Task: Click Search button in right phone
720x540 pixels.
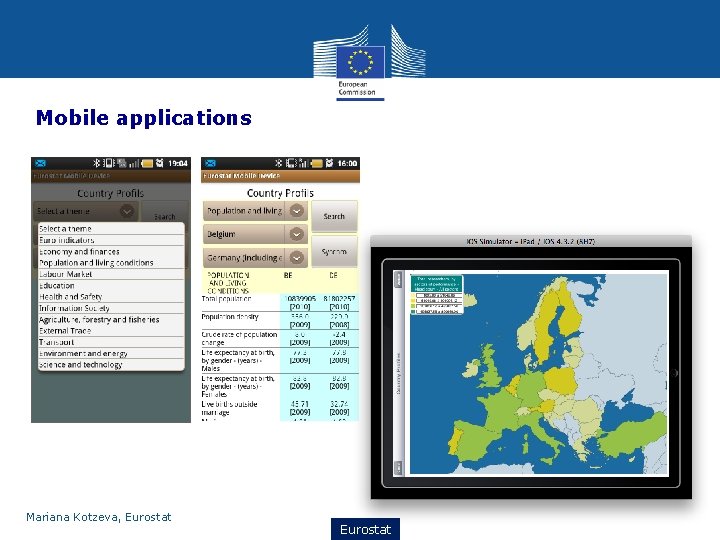Action: point(334,216)
